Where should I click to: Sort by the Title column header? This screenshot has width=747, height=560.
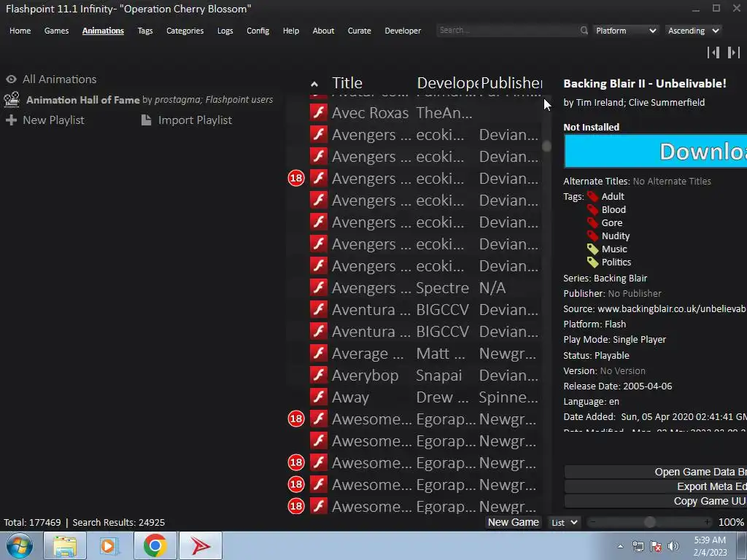click(x=347, y=83)
